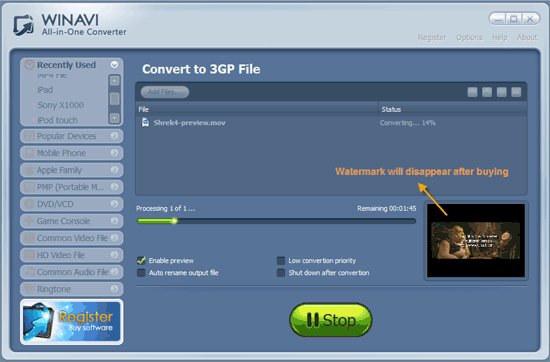550x362 pixels.
Task: Click the PMP category icon
Action: (29, 187)
